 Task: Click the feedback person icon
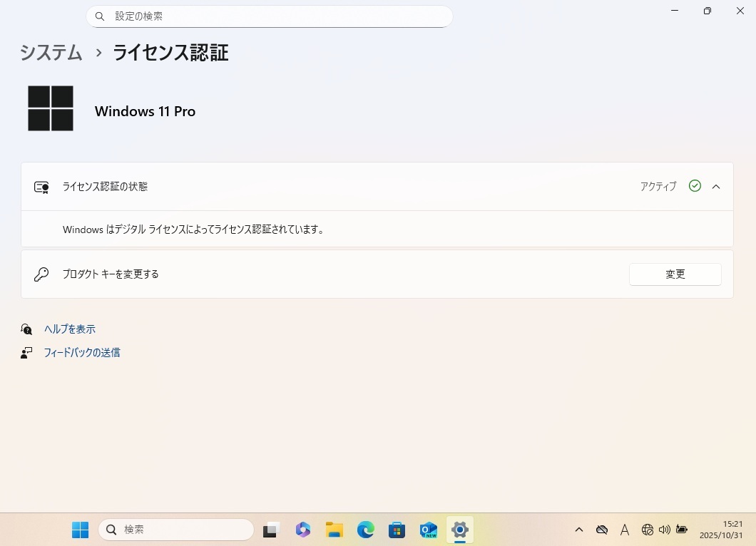tap(26, 353)
